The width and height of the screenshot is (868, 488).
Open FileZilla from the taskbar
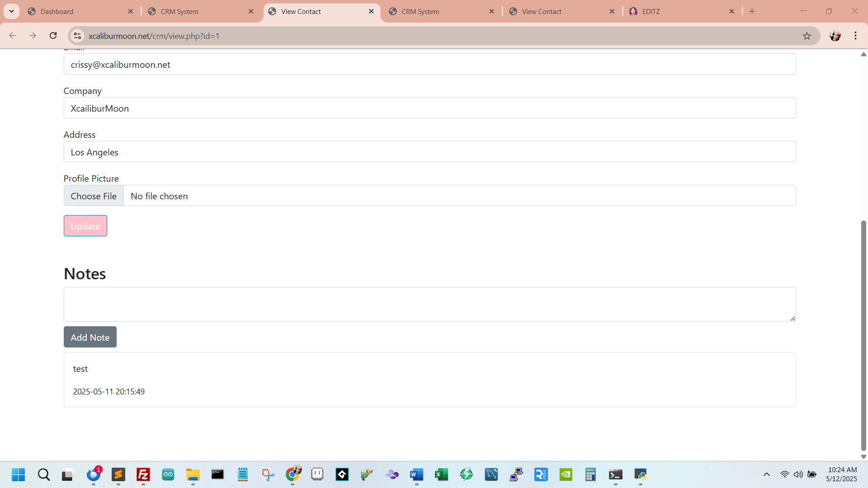coord(143,474)
